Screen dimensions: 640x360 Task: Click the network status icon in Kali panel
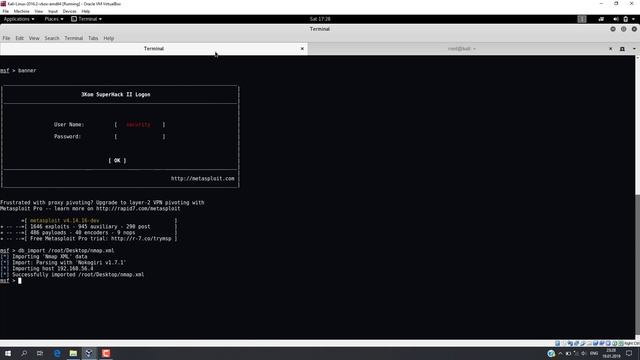(x=601, y=19)
